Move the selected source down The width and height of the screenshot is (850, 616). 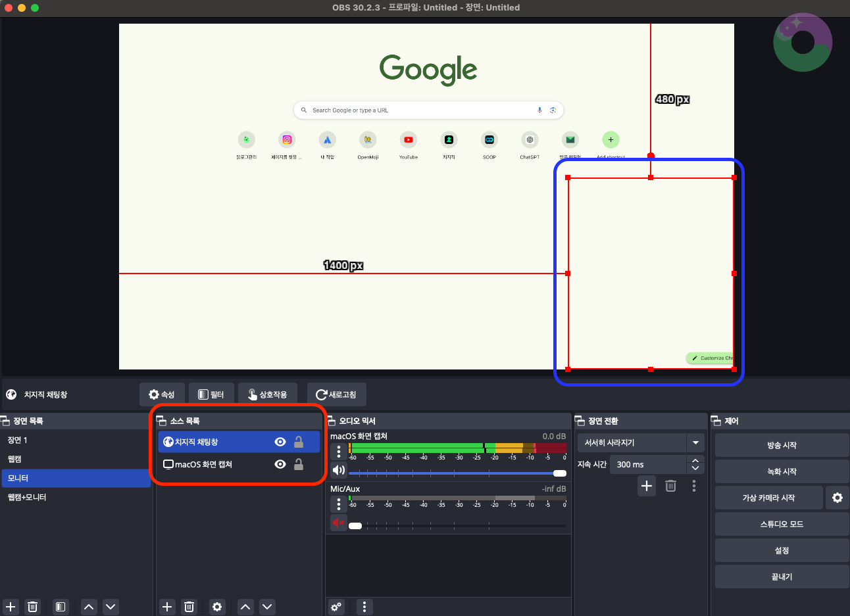pyautogui.click(x=267, y=607)
